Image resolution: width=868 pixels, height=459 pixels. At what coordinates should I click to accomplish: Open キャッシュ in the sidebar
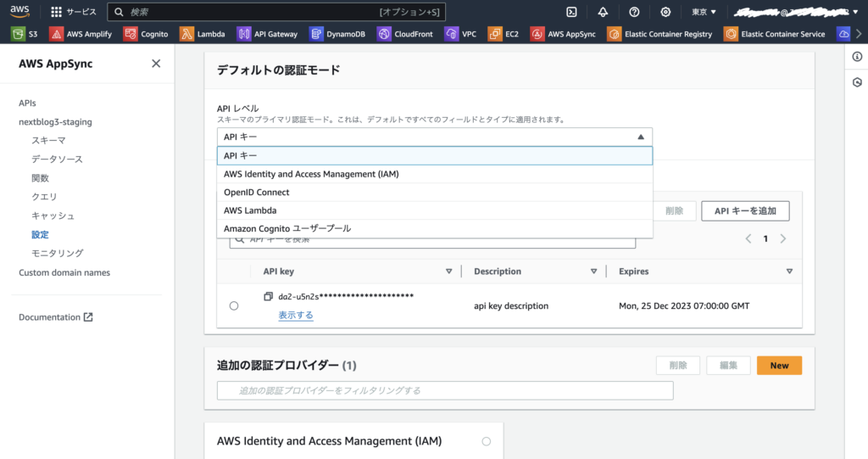click(53, 216)
